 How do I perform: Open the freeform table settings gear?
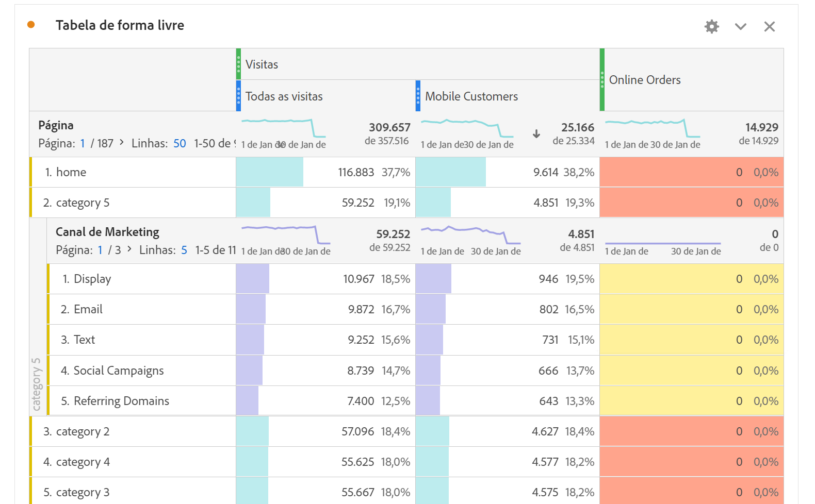711,26
